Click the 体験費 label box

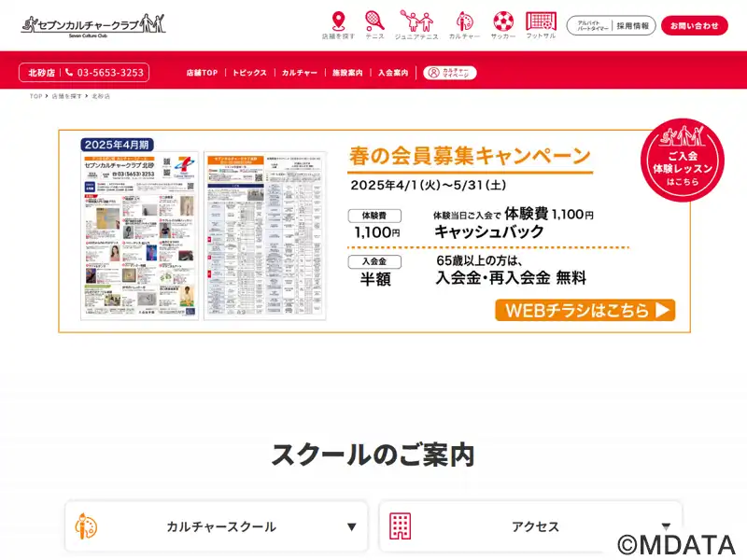pyautogui.click(x=374, y=216)
